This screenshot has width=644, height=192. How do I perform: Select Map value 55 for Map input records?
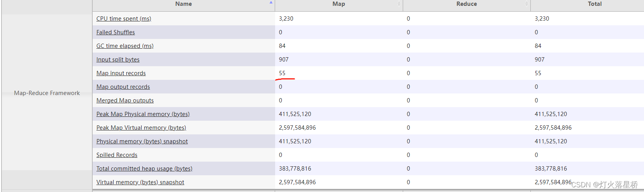[x=282, y=73]
